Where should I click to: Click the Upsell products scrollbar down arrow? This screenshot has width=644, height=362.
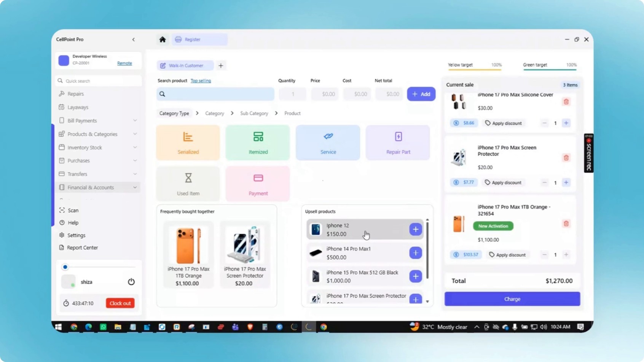tap(427, 302)
